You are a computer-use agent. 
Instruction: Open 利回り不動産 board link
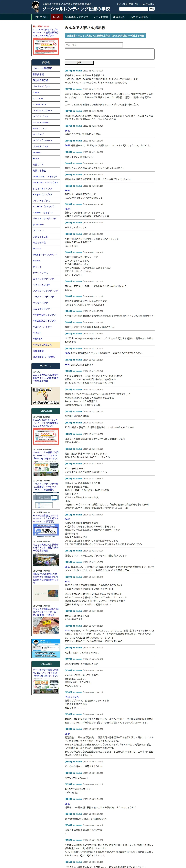click(x=46, y=171)
